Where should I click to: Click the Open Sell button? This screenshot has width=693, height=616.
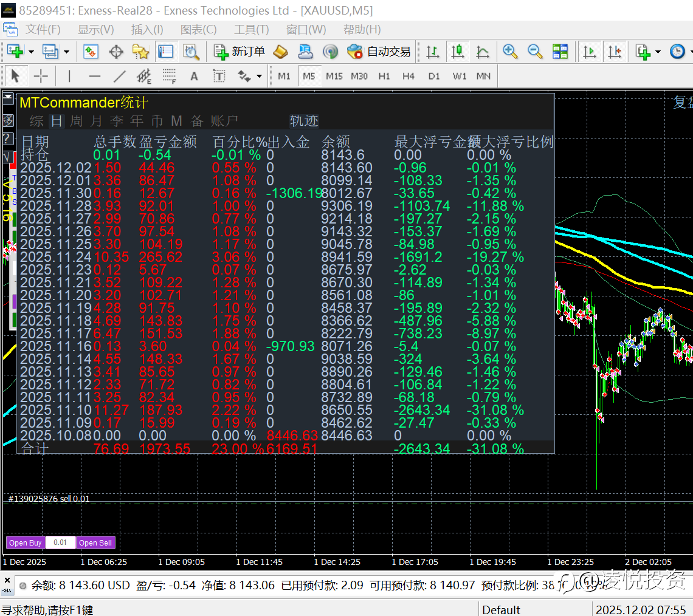pos(95,542)
